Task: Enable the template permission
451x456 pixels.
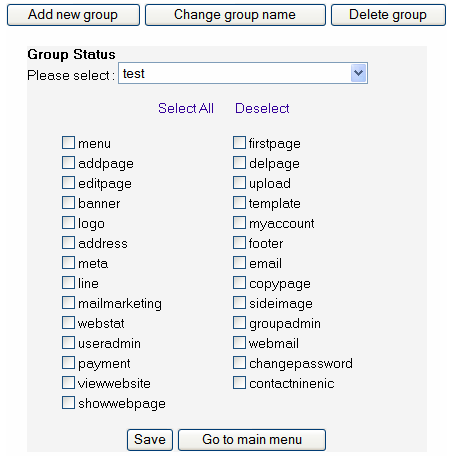Action: 239,203
